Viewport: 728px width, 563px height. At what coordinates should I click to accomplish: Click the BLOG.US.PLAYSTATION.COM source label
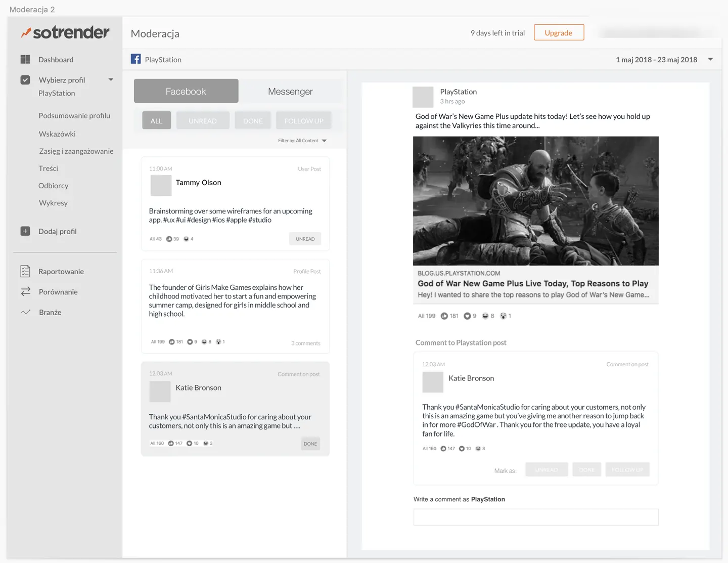tap(459, 273)
